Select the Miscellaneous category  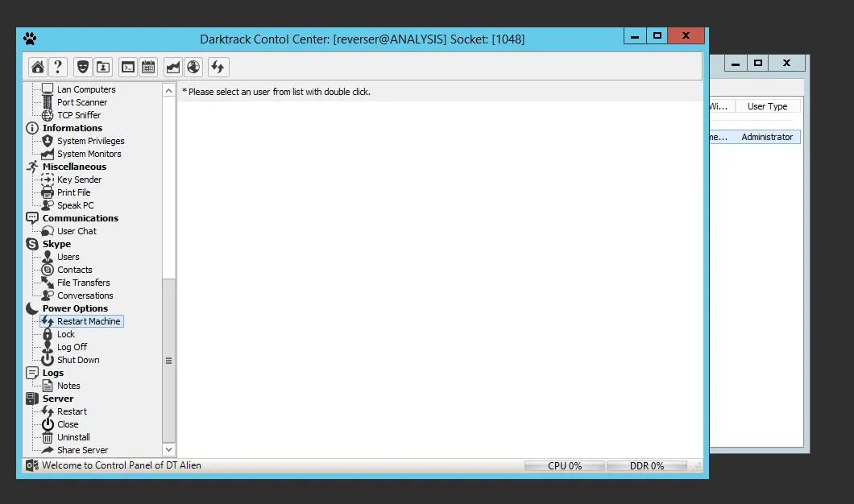coord(75,167)
